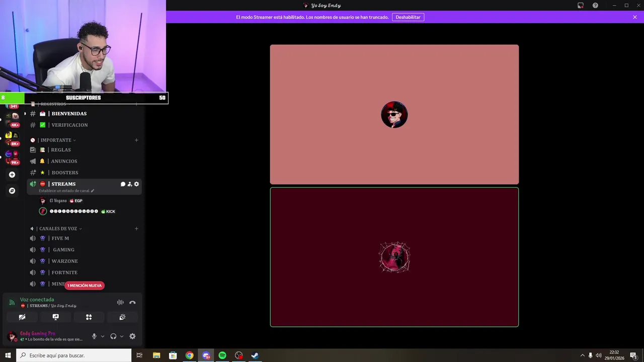Open File Explorer from the taskbar

(156, 355)
